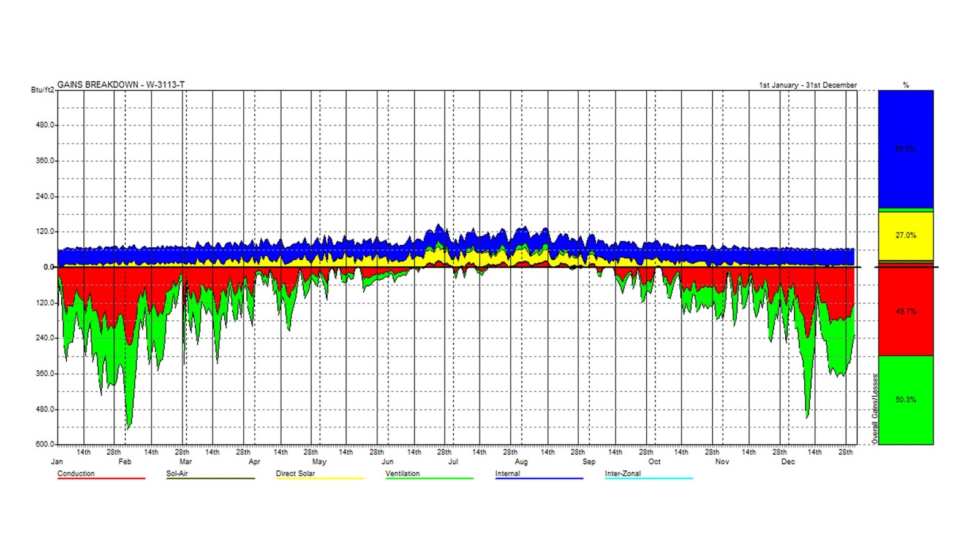
Task: Click the Feb month label
Action: tap(125, 462)
